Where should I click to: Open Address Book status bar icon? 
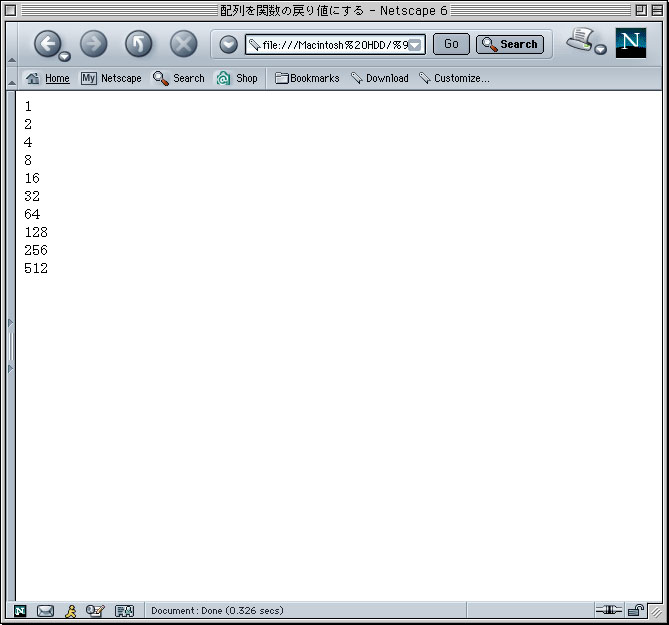[x=125, y=611]
